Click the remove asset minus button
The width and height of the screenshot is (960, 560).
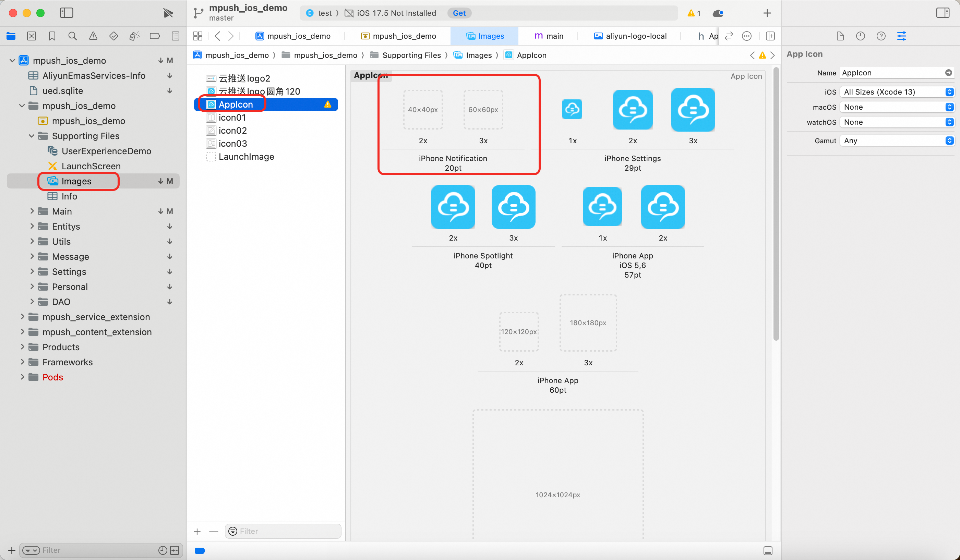click(214, 532)
